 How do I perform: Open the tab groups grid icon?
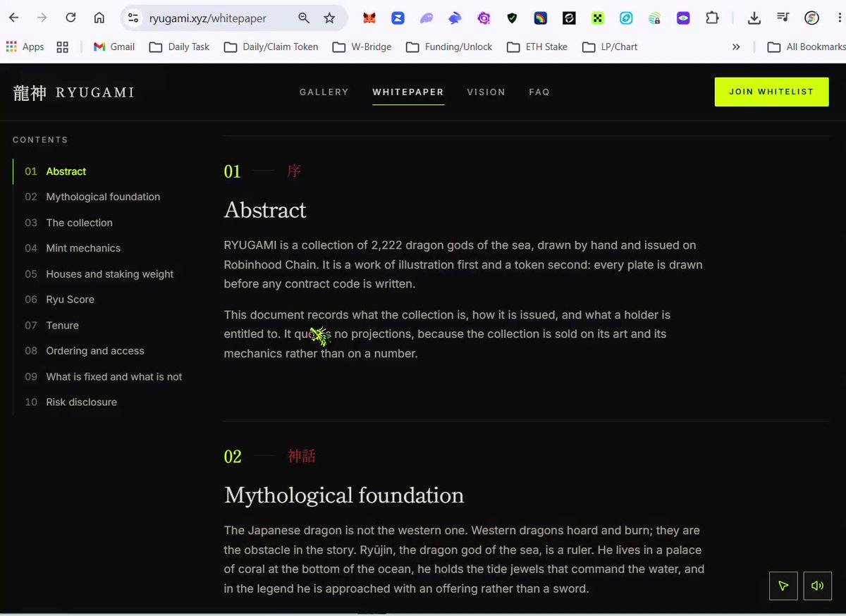point(63,47)
